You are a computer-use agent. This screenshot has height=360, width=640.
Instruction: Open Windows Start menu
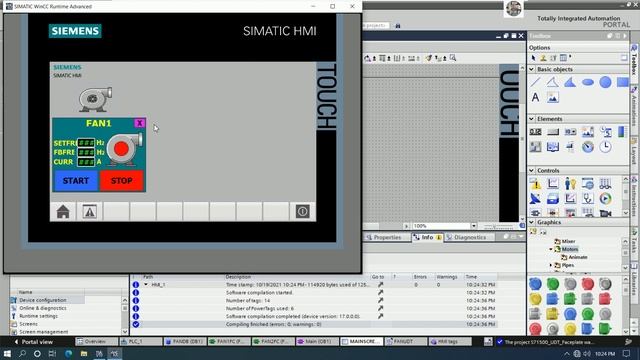click(7, 353)
